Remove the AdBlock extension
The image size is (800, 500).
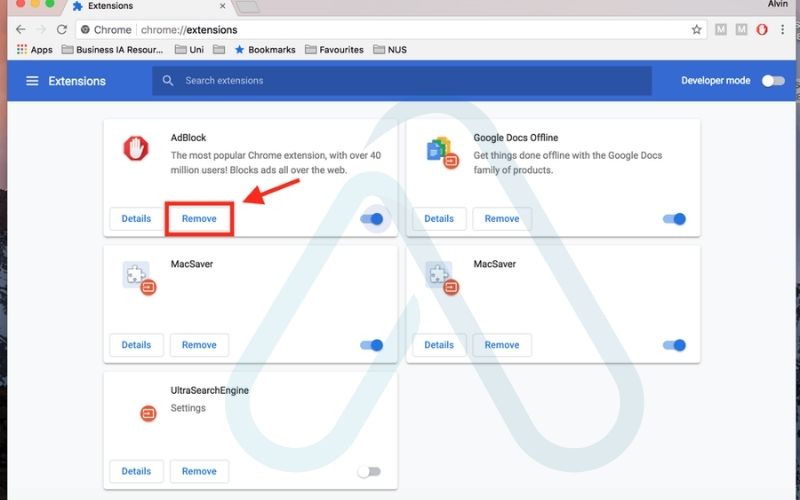[x=199, y=219]
